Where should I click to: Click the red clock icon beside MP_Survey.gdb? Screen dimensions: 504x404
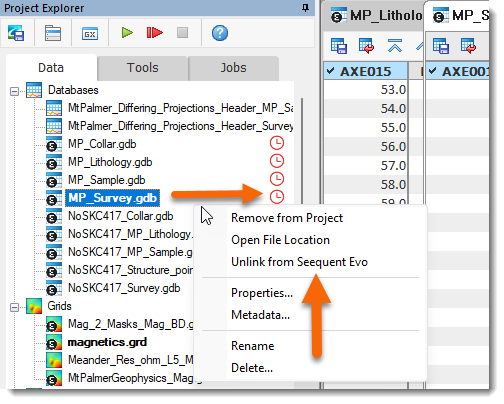point(277,197)
